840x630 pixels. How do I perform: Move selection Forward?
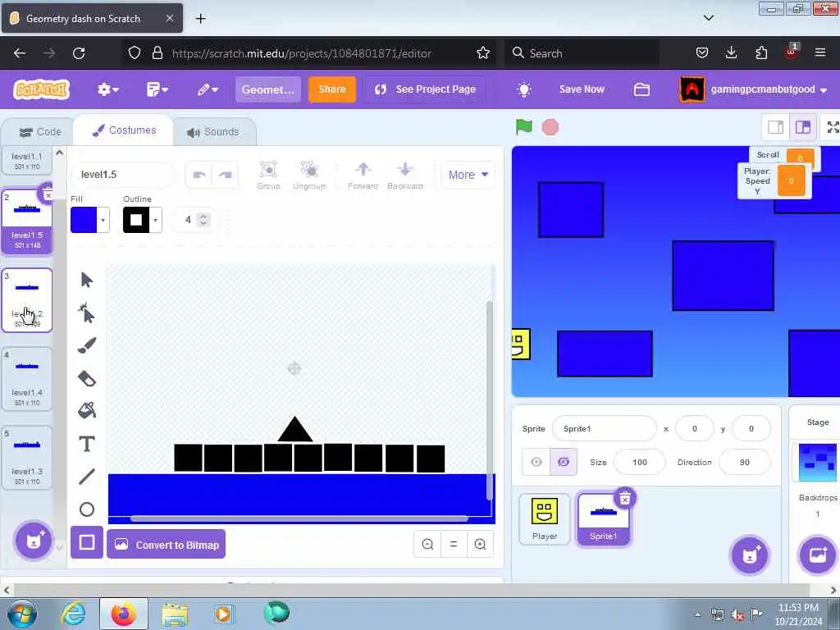363,175
